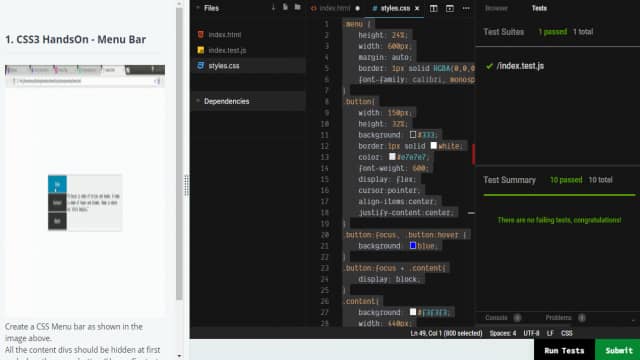Click the Ln 49, Col 1 status entry
Screen dimensions: 640x360
click(446, 333)
